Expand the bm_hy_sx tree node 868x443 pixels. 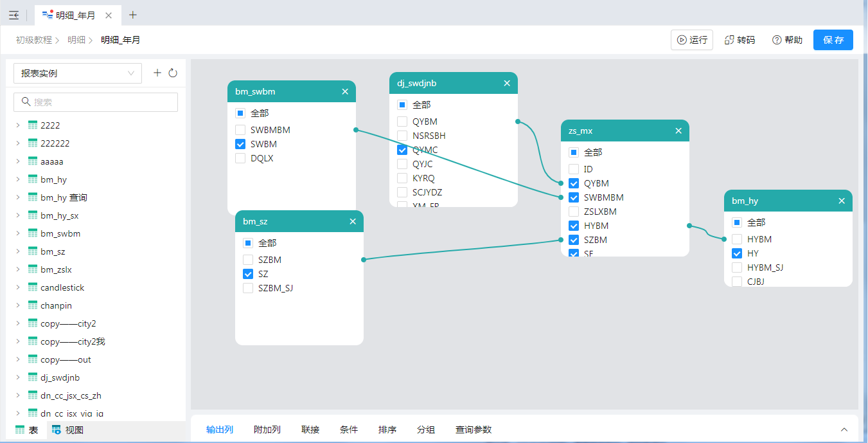(x=18, y=215)
